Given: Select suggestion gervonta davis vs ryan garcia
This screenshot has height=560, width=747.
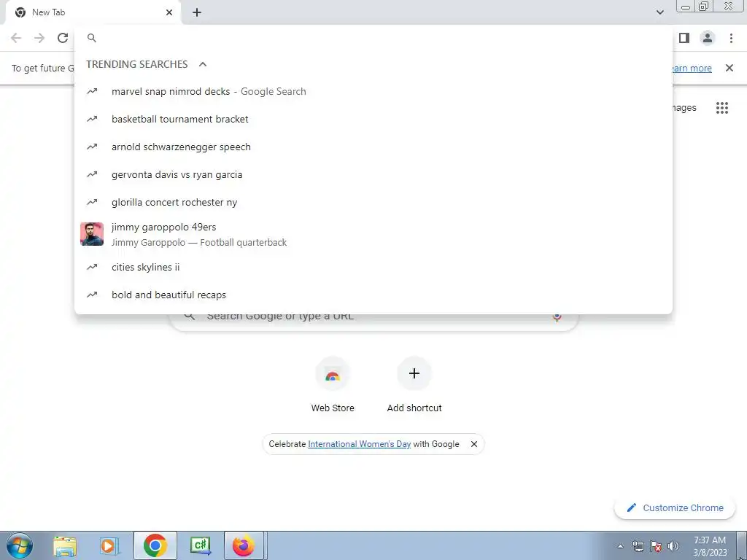Looking at the screenshot, I should click(x=373, y=174).
